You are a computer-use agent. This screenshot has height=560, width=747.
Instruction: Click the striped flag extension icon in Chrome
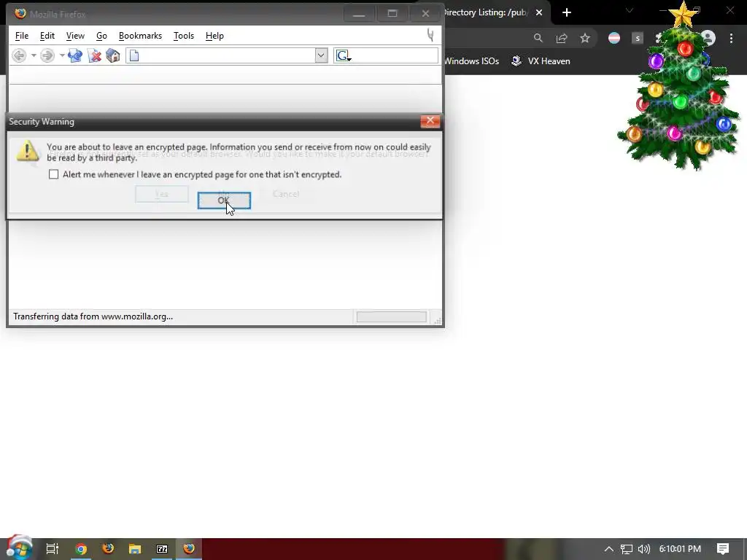point(614,38)
